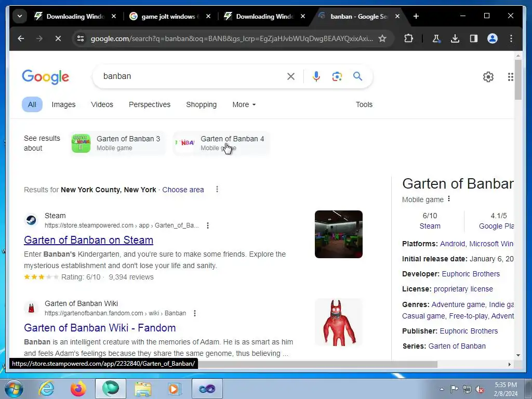Open search Tools
This screenshot has height=399, width=532.
pyautogui.click(x=364, y=104)
